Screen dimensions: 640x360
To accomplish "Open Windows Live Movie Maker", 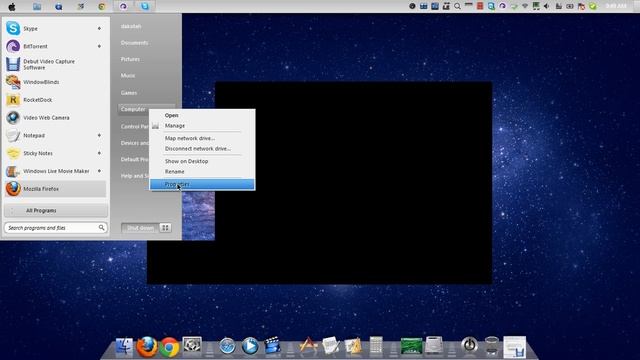I will pos(55,171).
